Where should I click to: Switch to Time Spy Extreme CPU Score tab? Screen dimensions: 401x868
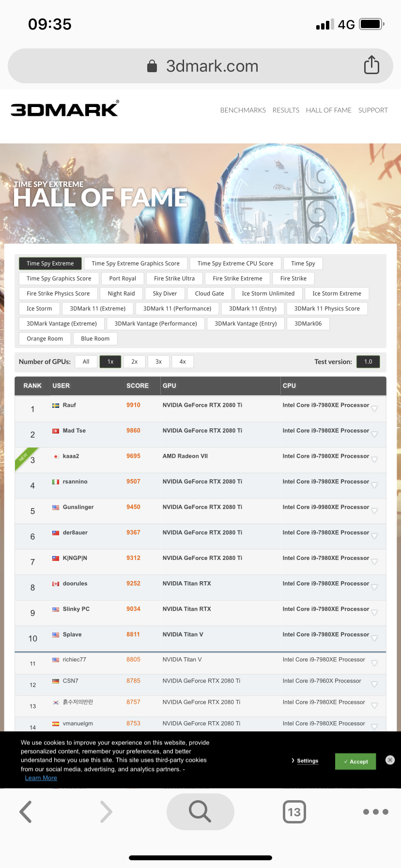click(x=235, y=263)
